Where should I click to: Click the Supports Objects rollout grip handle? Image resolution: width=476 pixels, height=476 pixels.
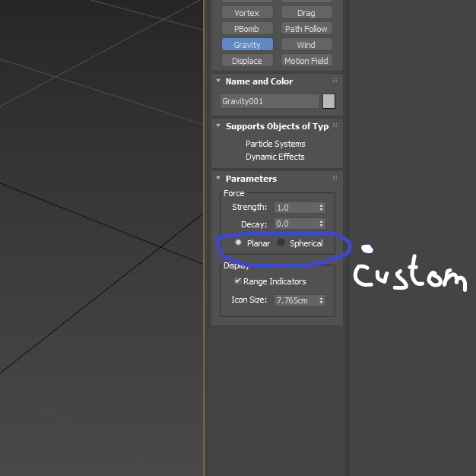coord(335,125)
